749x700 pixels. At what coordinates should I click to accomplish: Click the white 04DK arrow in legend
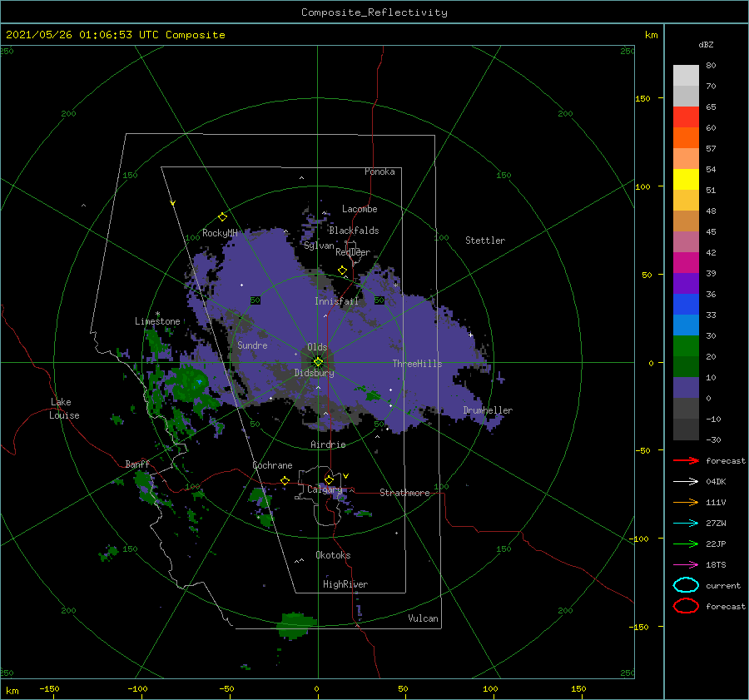(x=686, y=481)
